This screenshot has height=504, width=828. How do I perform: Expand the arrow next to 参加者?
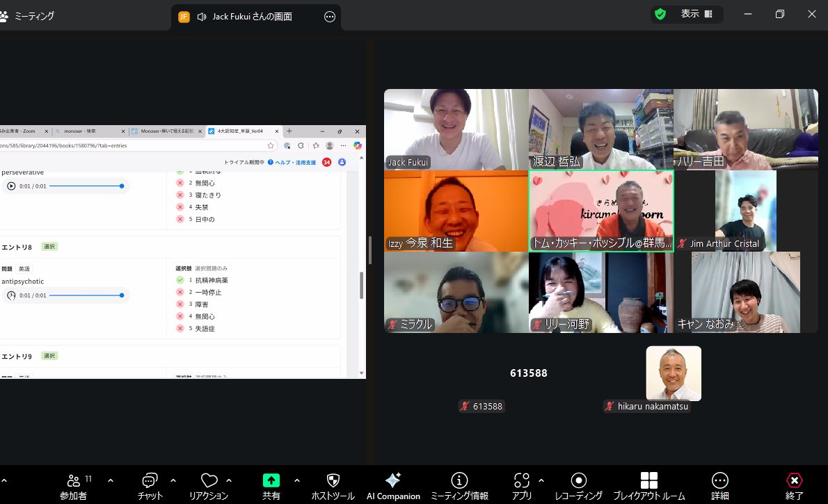click(x=111, y=480)
